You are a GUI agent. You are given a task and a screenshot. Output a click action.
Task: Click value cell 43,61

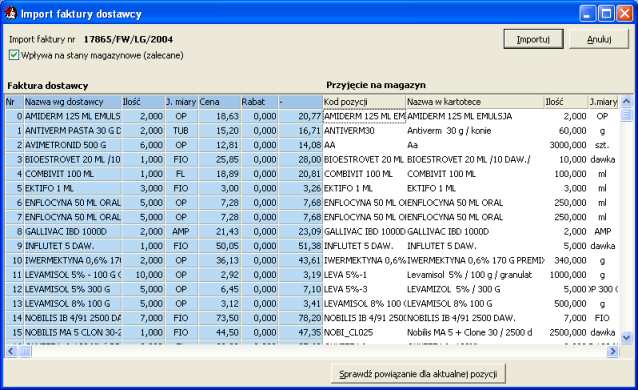301,261
